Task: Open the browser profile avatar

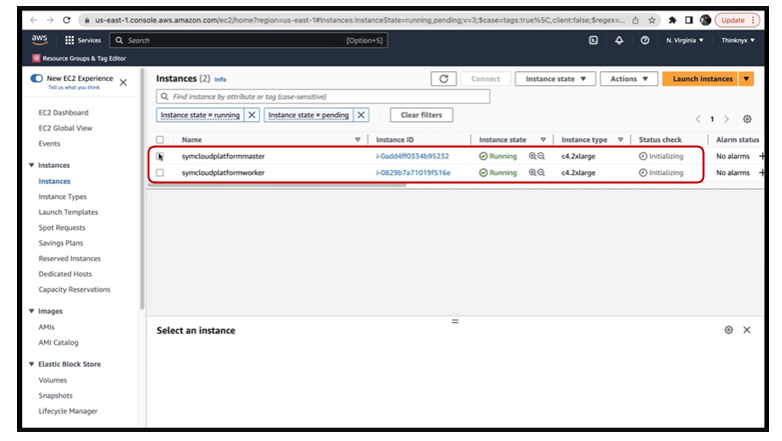Action: point(705,20)
